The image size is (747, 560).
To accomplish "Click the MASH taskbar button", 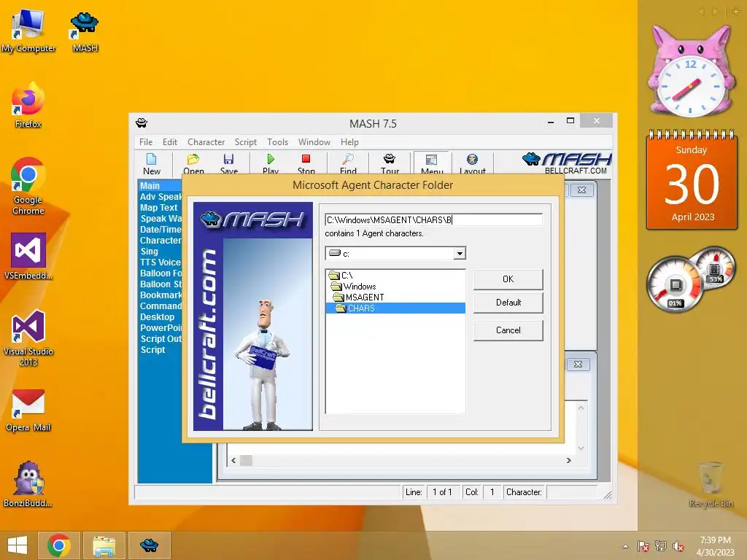I will (x=149, y=545).
